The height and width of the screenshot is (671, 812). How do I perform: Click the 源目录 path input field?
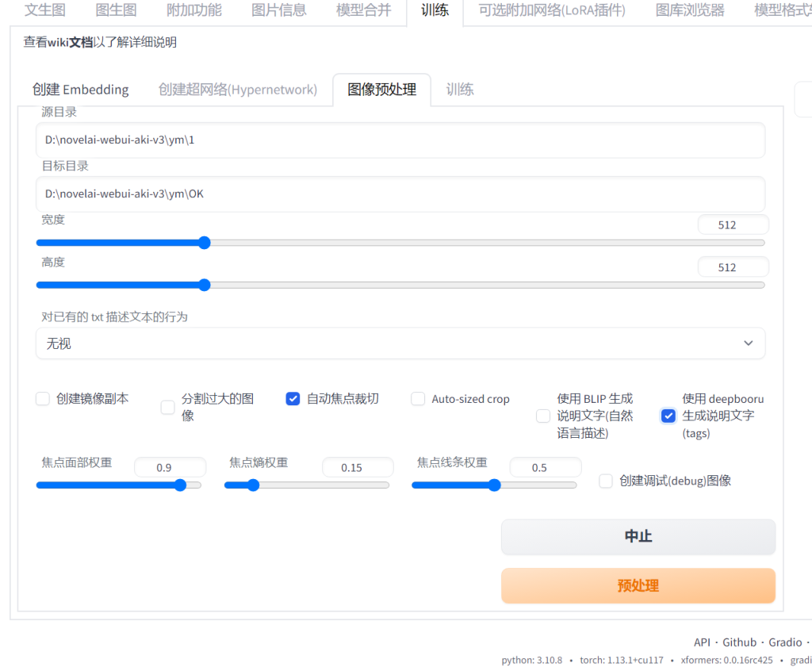tap(400, 140)
